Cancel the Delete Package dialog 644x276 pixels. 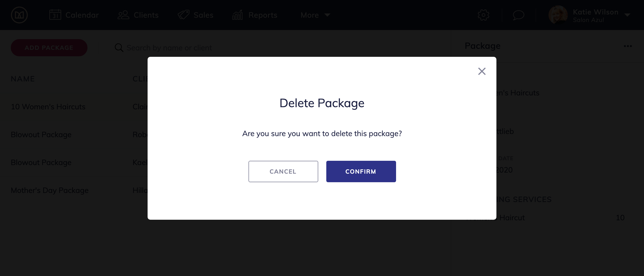[x=283, y=171]
